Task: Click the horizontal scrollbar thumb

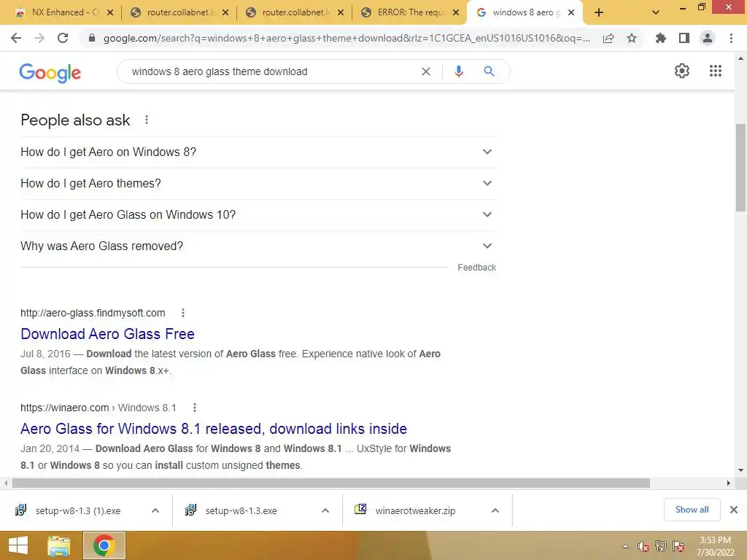Action: pos(331,483)
